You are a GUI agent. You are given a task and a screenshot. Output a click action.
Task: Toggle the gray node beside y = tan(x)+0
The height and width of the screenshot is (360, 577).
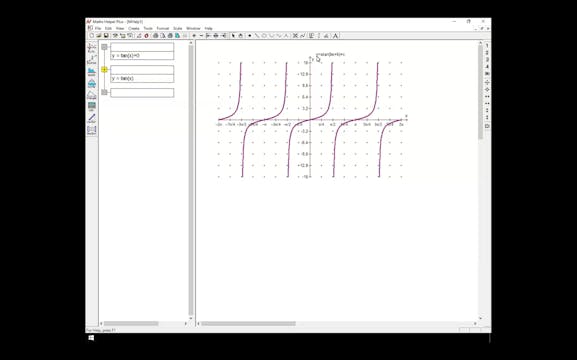[105, 47]
